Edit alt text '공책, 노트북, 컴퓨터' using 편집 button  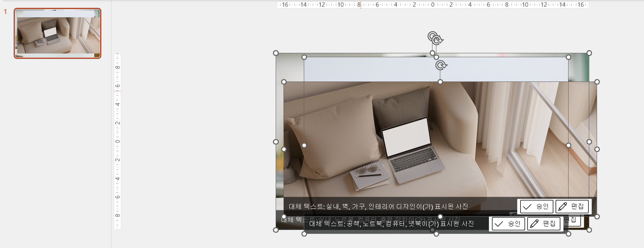pyautogui.click(x=544, y=224)
